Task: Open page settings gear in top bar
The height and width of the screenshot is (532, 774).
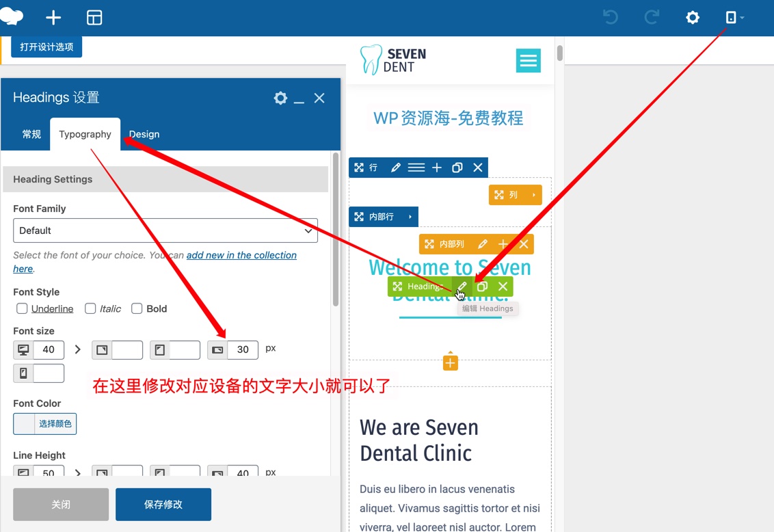Action: [x=693, y=17]
